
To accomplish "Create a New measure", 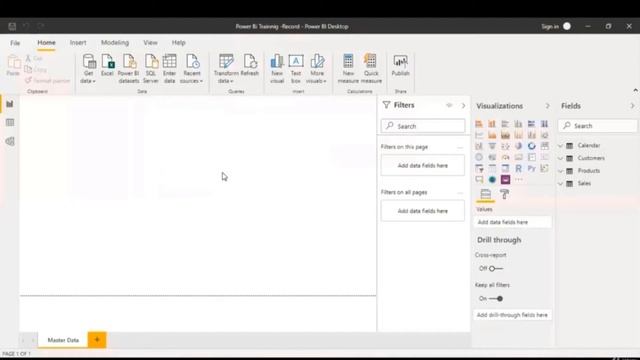I will point(348,69).
